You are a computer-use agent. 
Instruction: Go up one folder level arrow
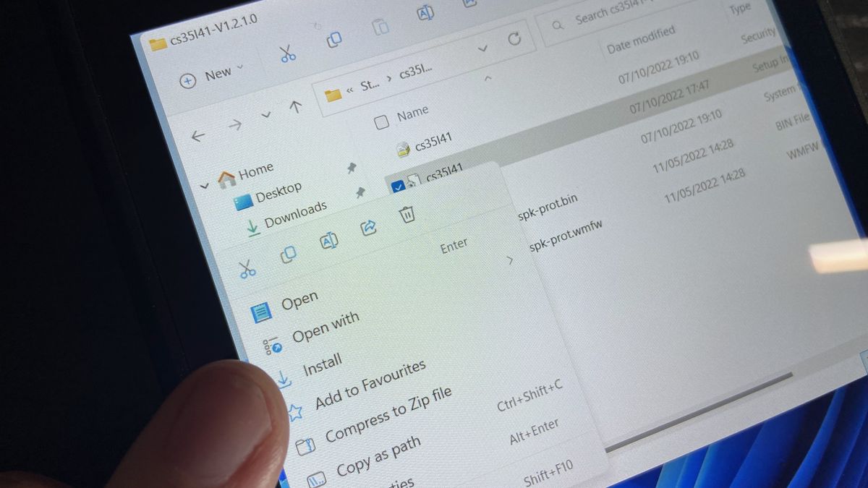[x=296, y=106]
